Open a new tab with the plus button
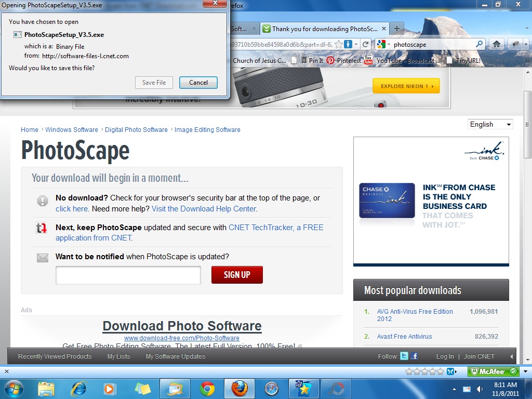The height and width of the screenshot is (399, 532). (x=396, y=29)
